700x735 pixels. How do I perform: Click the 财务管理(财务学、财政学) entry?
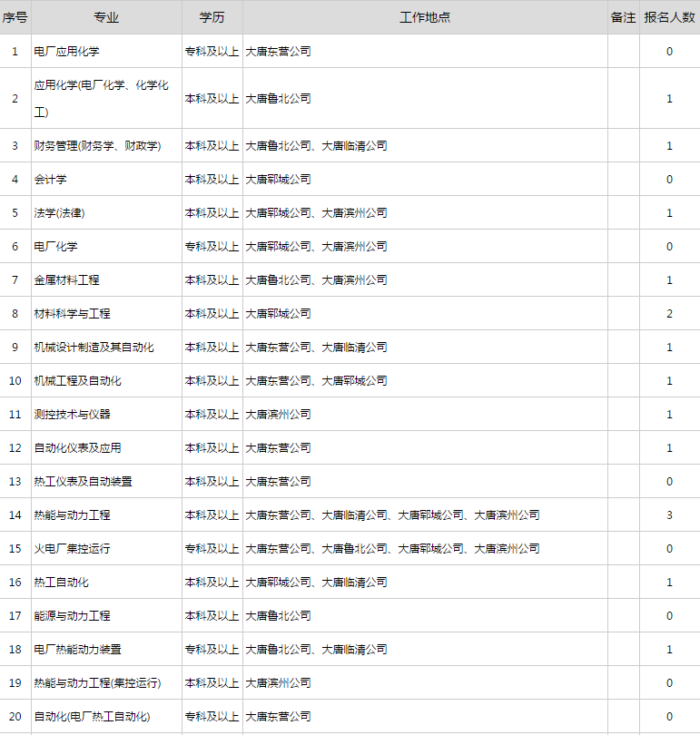point(97,146)
